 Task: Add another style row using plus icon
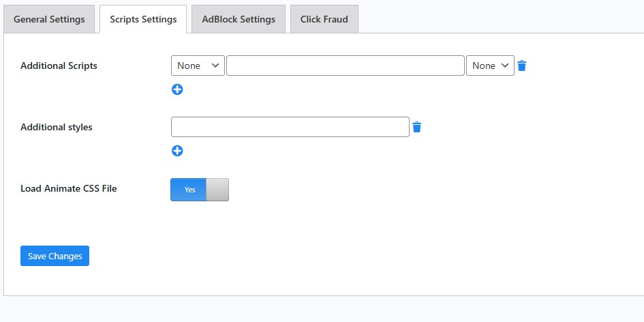(x=177, y=151)
